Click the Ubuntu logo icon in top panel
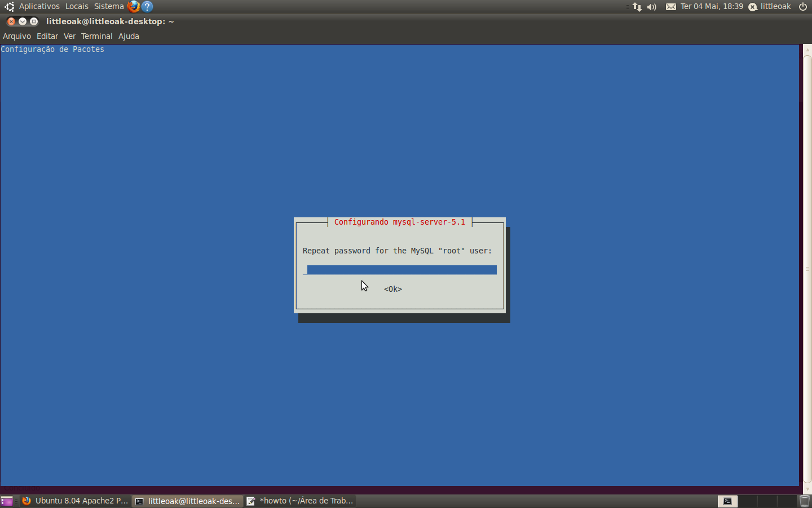Screen dimensions: 812x508 click(x=9, y=7)
